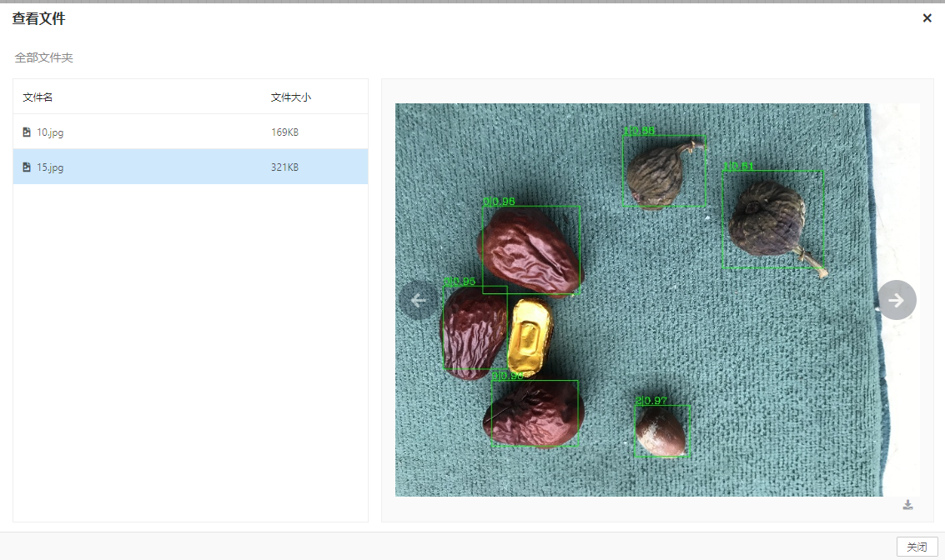Click the red date detection box labeled 0.95
The height and width of the screenshot is (560, 945).
[473, 329]
